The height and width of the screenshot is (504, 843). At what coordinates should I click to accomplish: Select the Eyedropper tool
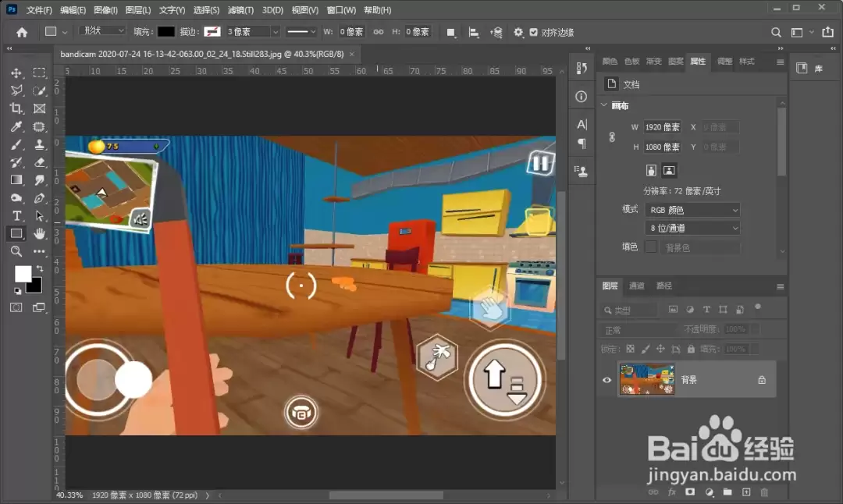(x=16, y=127)
